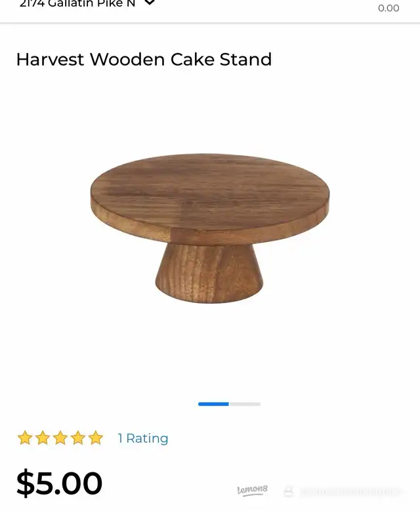Open the 2174 Gallatin Pike N store selector
This screenshot has height=511, width=420.
[x=77, y=3]
